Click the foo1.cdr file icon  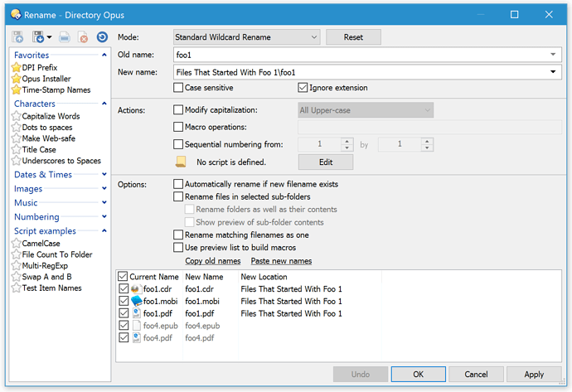click(x=135, y=289)
